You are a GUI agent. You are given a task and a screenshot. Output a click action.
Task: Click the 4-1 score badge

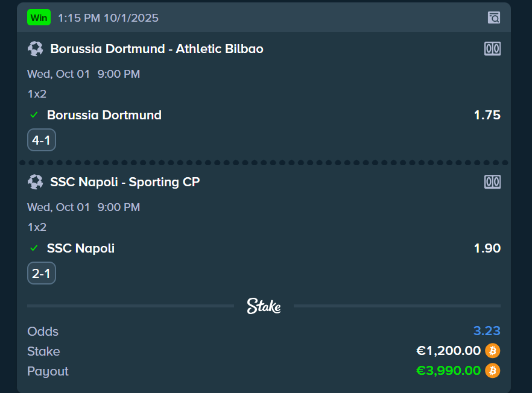42,140
